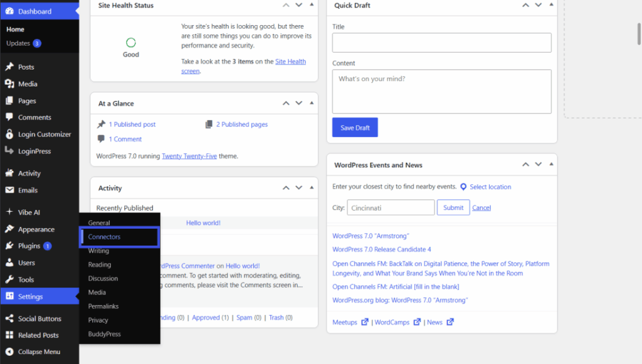The image size is (642, 364).
Task: Move At a Glance widget down
Action: (299, 103)
